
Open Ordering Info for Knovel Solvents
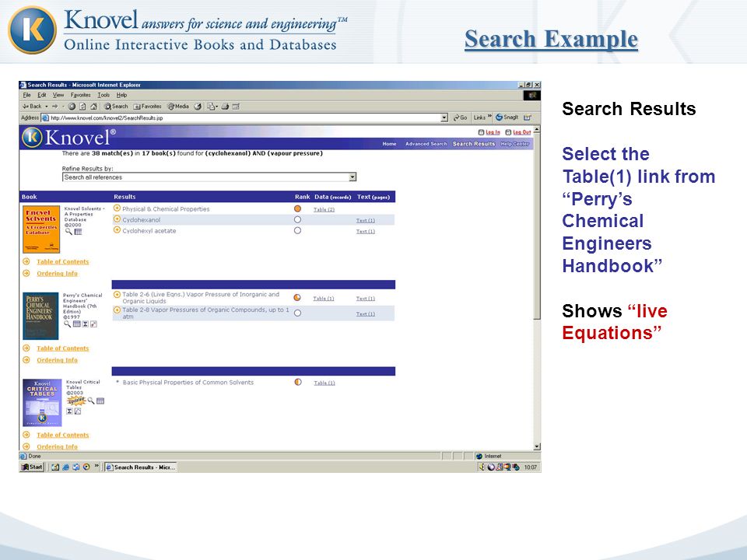pos(57,273)
